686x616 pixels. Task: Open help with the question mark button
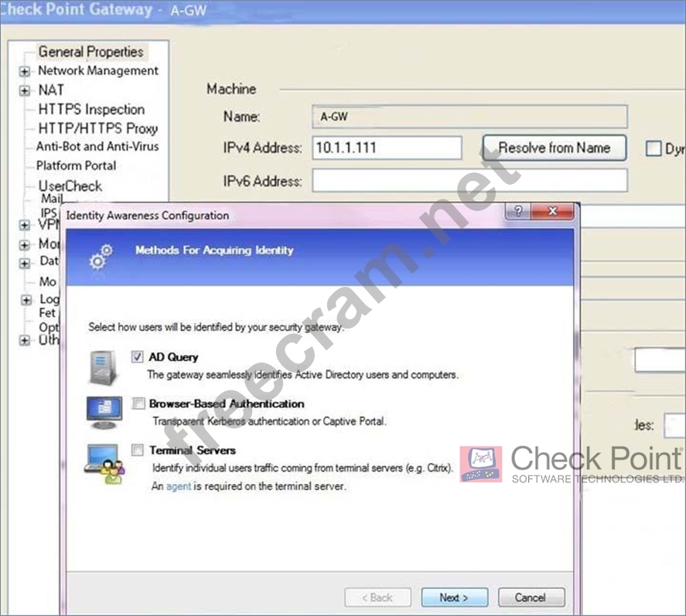[x=518, y=211]
